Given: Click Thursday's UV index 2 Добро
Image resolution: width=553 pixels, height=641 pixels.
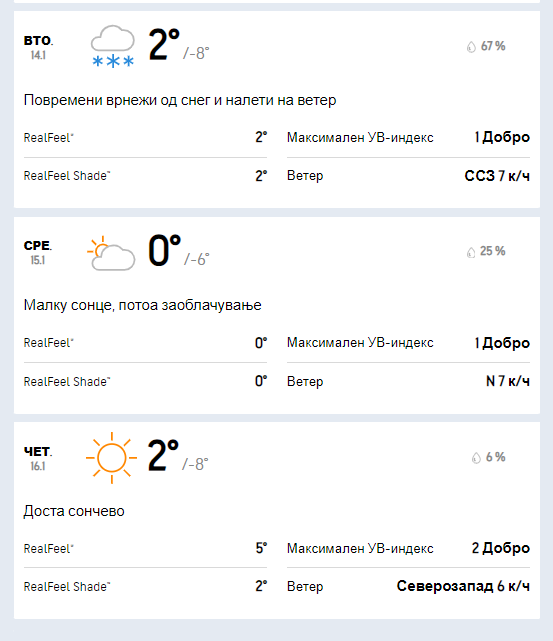Looking at the screenshot, I should [501, 548].
